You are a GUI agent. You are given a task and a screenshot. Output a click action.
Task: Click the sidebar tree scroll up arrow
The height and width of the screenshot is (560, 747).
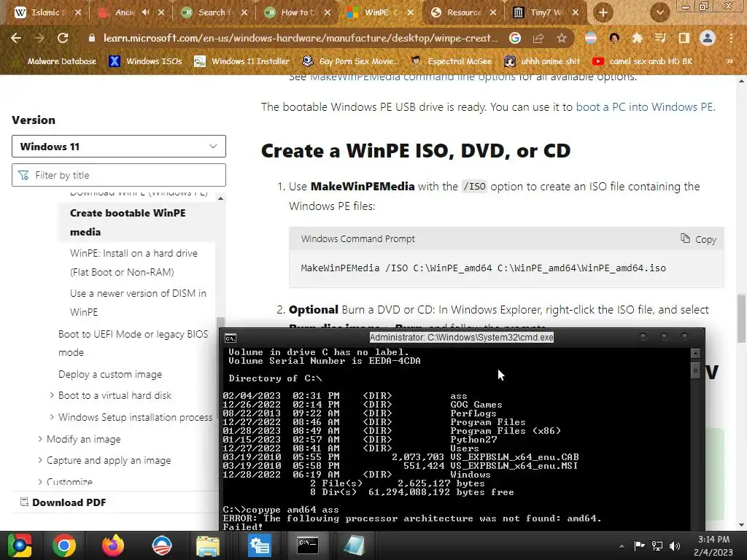220,198
